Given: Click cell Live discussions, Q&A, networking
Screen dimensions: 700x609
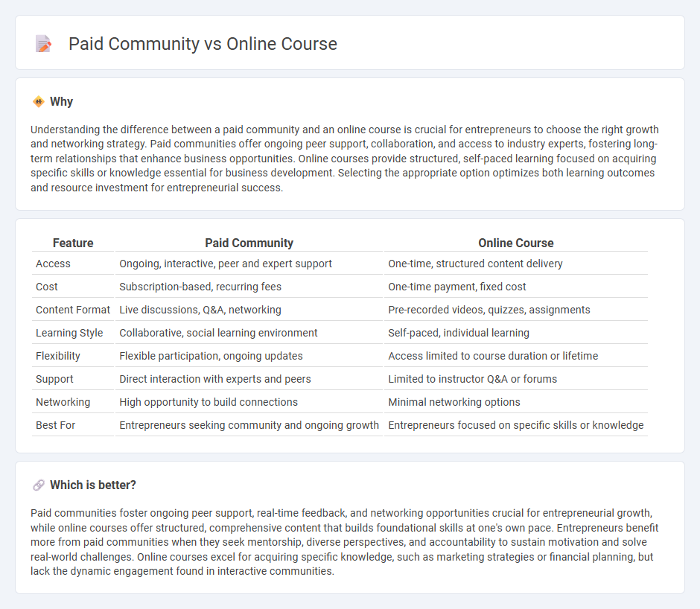Looking at the screenshot, I should pyautogui.click(x=249, y=310).
